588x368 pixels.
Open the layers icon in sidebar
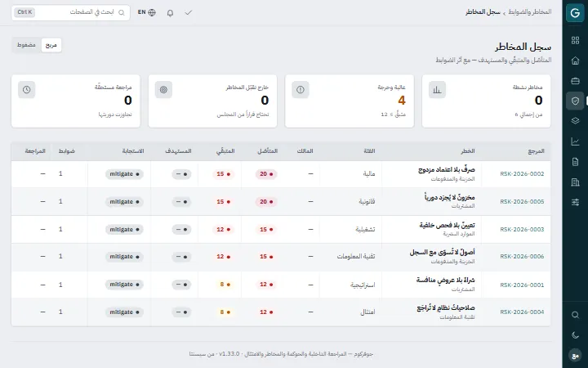click(575, 121)
